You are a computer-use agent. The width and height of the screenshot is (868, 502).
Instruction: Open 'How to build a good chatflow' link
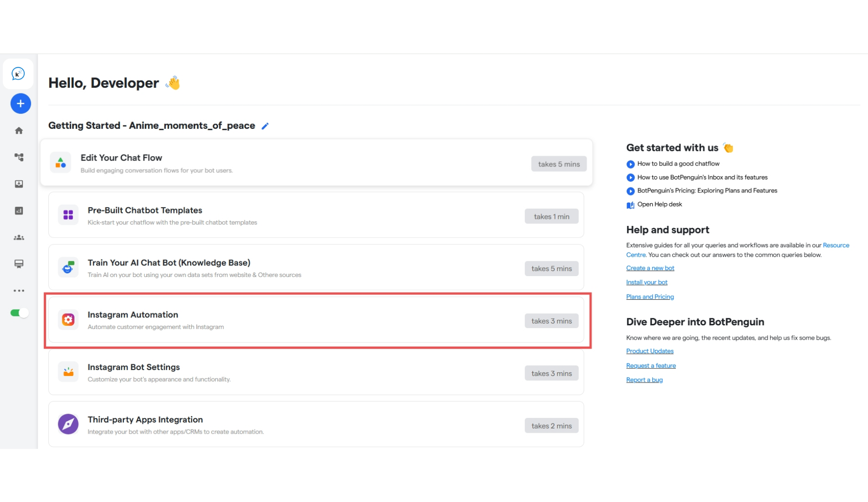coord(678,164)
